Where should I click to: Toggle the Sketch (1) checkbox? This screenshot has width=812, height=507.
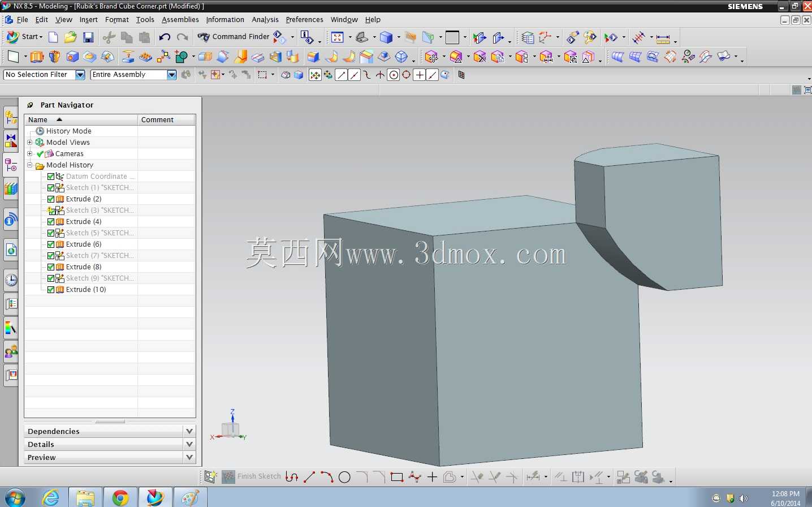pos(51,188)
